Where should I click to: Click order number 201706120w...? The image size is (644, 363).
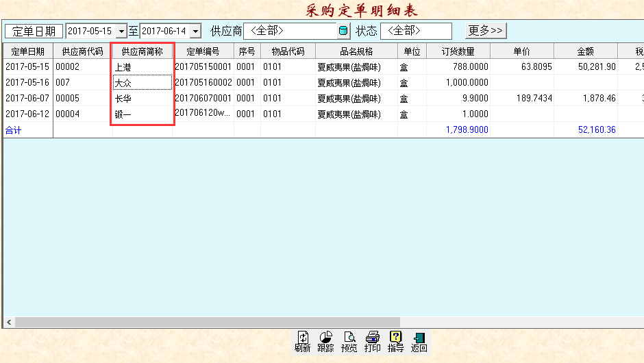coord(202,112)
